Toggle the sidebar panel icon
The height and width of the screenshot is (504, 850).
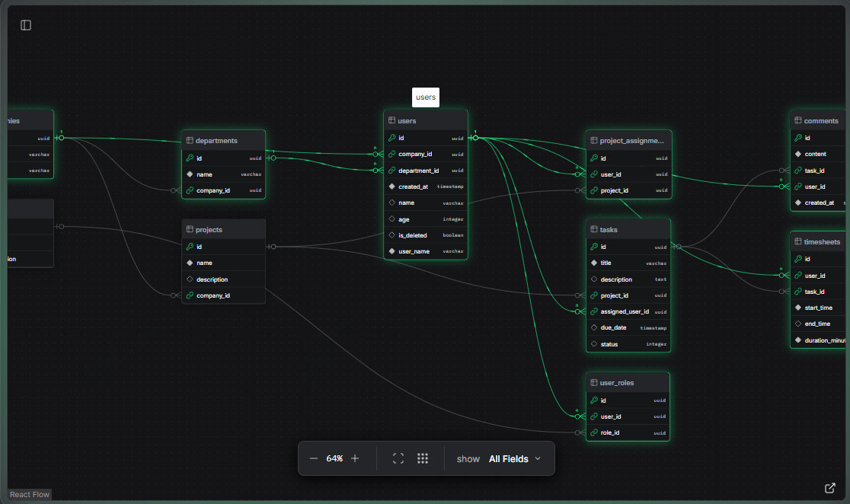(x=26, y=25)
